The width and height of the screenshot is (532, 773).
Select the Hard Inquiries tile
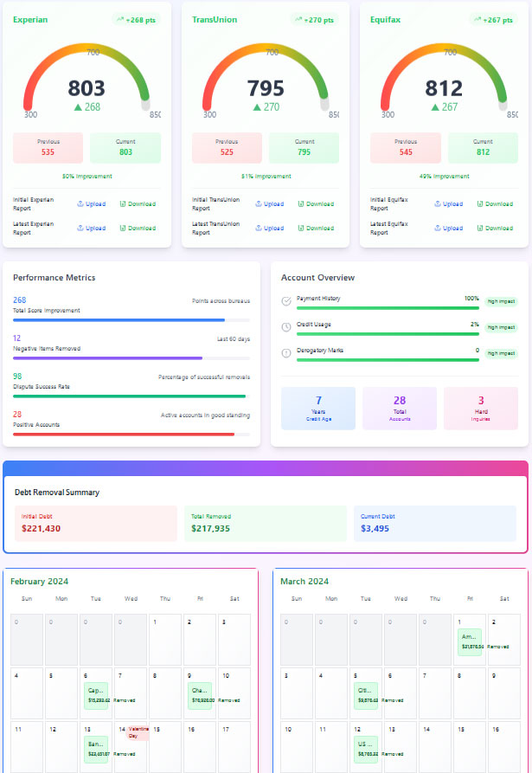point(481,408)
